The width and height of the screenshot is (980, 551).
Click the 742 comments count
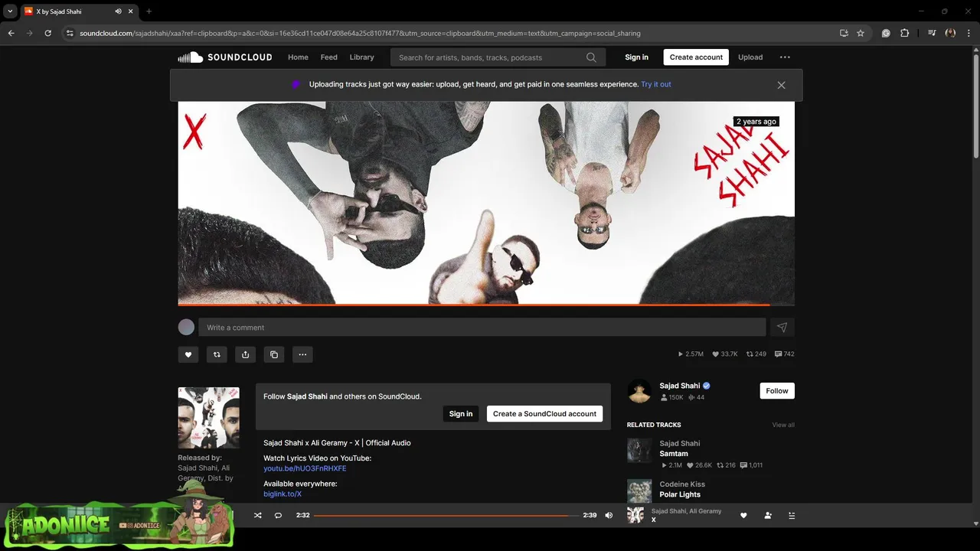tap(785, 354)
